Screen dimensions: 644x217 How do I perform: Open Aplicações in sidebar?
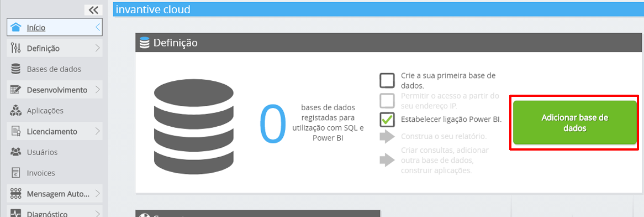click(x=55, y=110)
